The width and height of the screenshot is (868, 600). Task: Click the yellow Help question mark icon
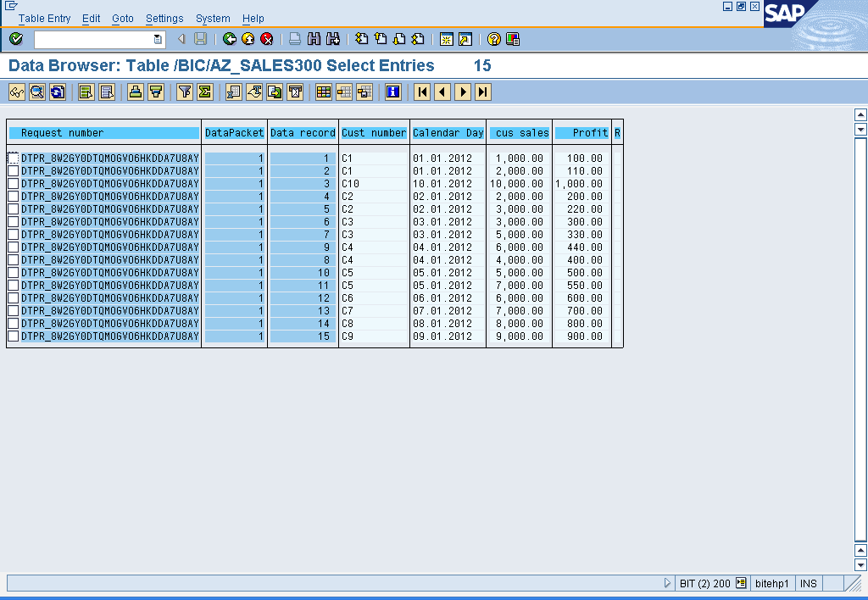point(494,39)
